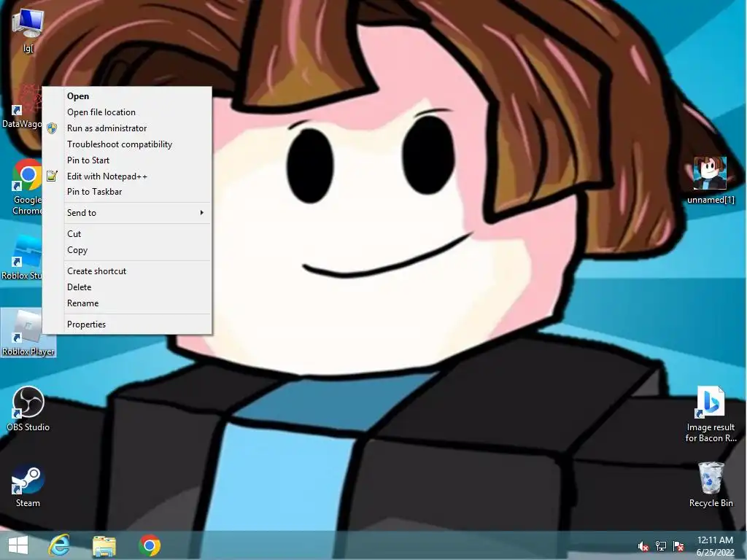Select the Image result for Bacon shortcut
Viewport: 747px width, 560px height.
tap(711, 414)
